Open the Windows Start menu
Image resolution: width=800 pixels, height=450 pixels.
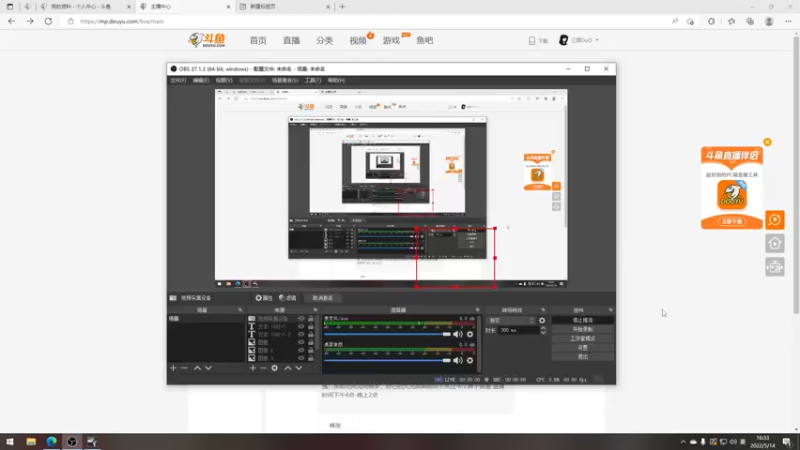pyautogui.click(x=10, y=442)
